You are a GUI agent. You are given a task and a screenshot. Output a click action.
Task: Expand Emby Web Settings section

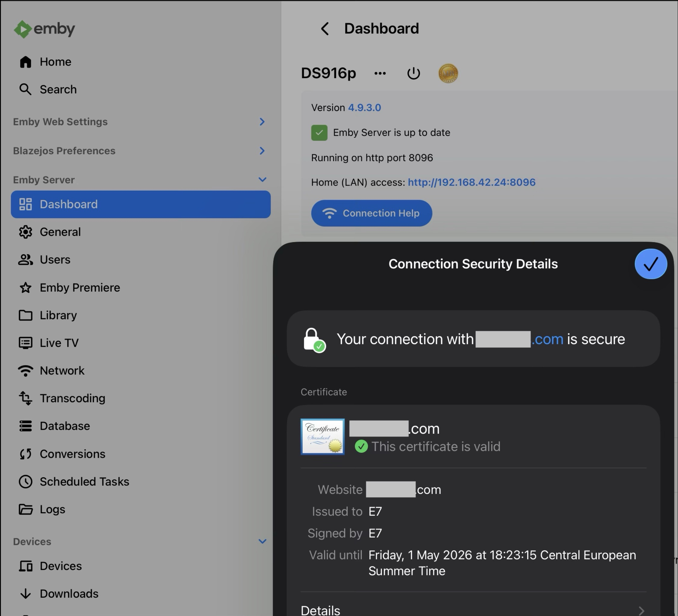tap(262, 122)
